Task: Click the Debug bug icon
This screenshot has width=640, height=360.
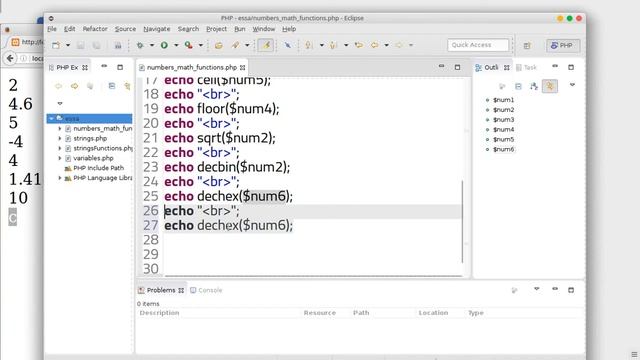Action: [140, 45]
